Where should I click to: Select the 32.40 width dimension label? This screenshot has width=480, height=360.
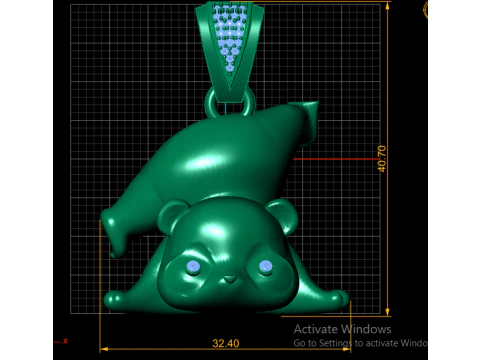(226, 343)
